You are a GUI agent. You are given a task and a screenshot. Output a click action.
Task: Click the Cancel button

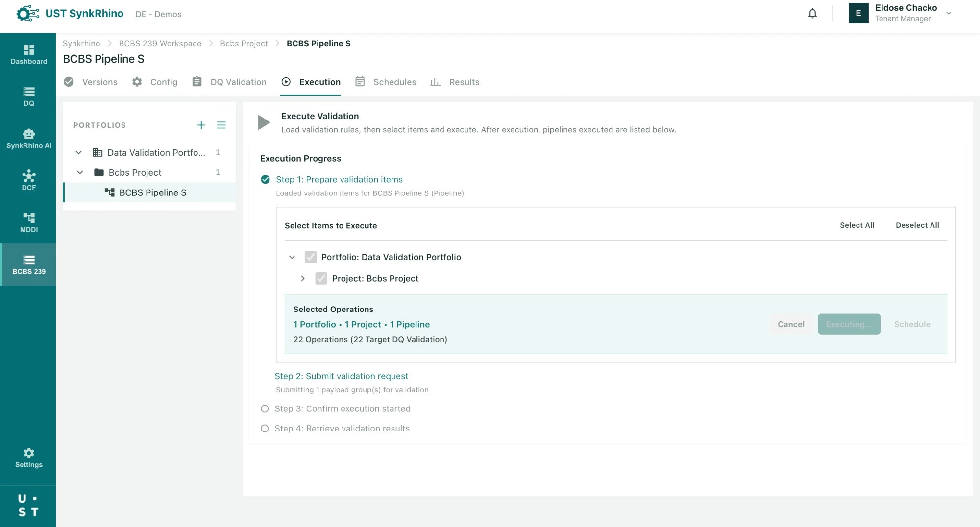(x=791, y=324)
